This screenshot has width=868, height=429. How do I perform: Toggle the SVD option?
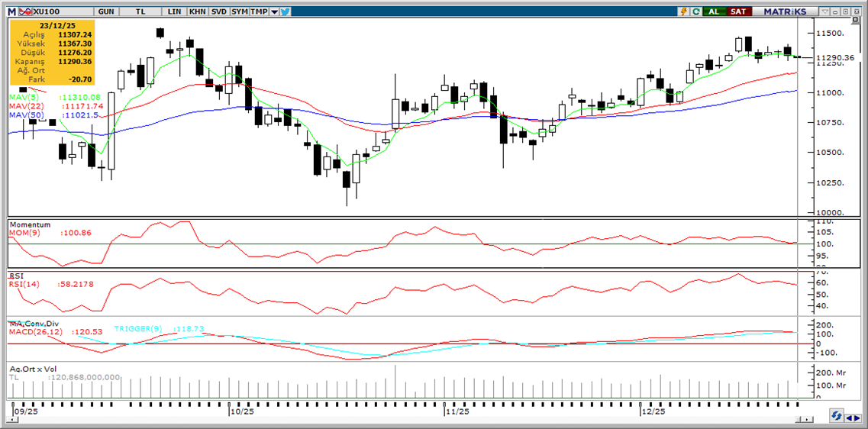click(218, 11)
